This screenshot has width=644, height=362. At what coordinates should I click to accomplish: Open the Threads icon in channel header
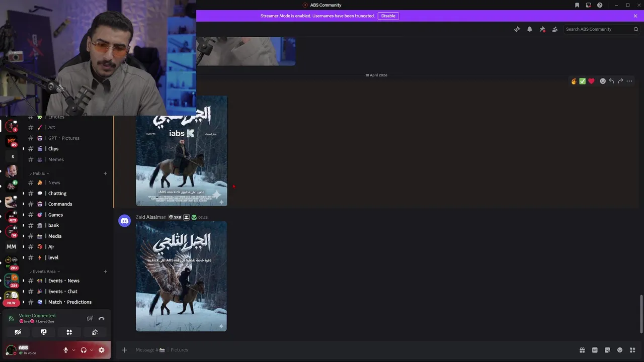(517, 29)
